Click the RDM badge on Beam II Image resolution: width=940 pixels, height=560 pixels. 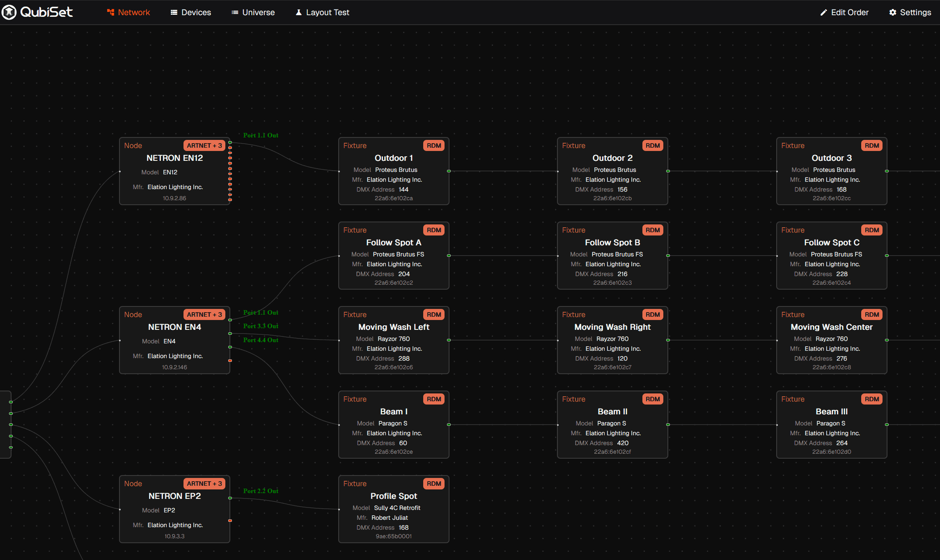coord(653,399)
